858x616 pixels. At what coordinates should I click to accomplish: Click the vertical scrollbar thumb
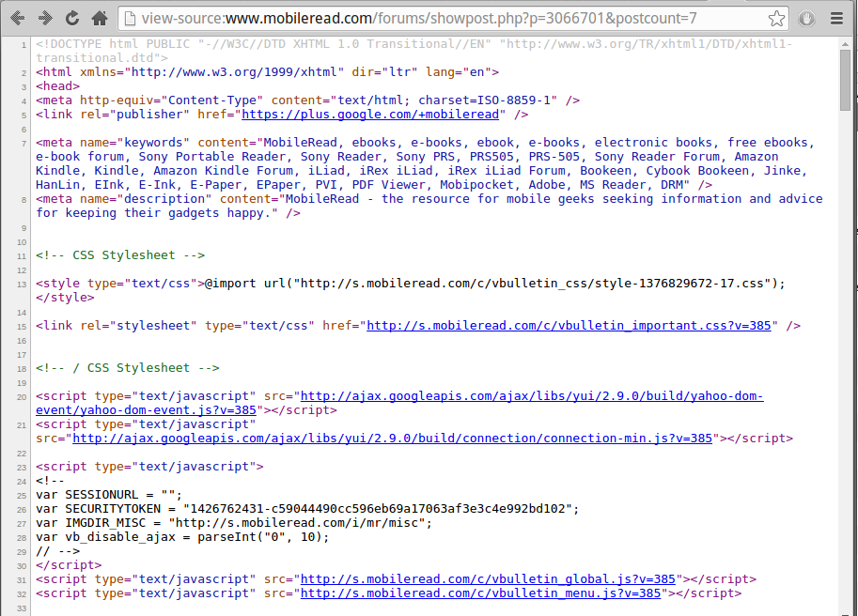point(846,81)
